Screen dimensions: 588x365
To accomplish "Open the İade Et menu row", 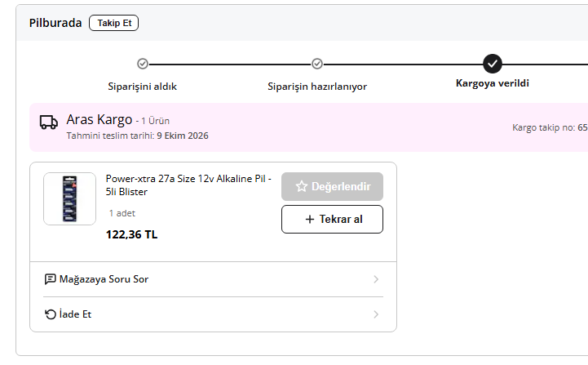I will (x=213, y=314).
